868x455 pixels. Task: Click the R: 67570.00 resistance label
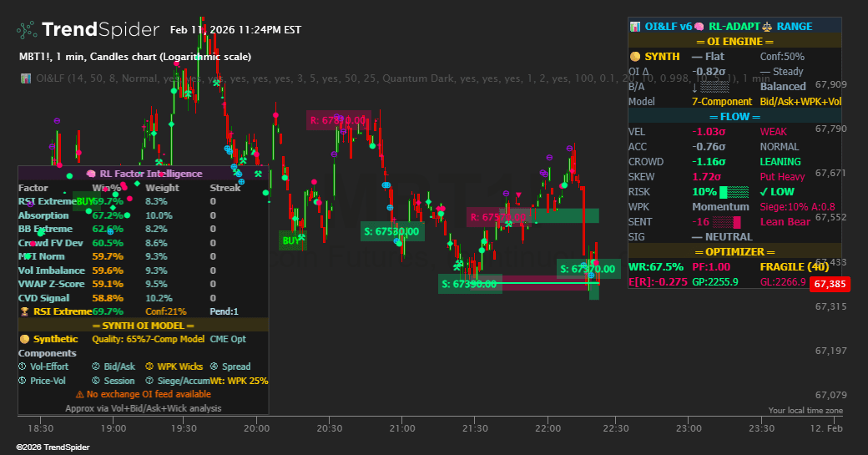pyautogui.click(x=497, y=217)
